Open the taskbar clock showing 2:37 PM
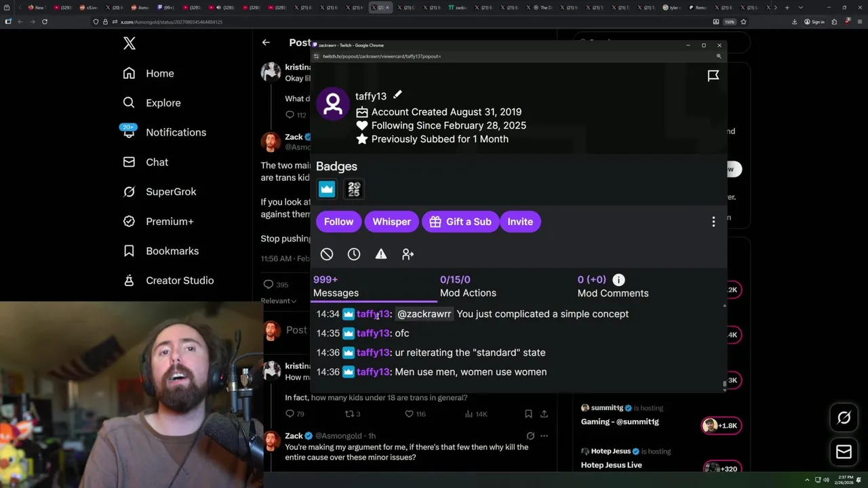This screenshot has width=868, height=488. pos(844,480)
